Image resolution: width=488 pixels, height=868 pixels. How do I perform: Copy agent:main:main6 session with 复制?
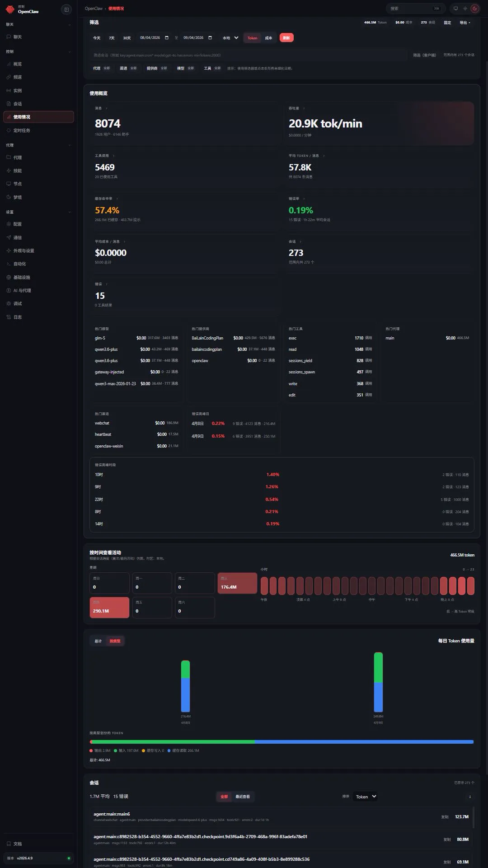click(x=445, y=817)
